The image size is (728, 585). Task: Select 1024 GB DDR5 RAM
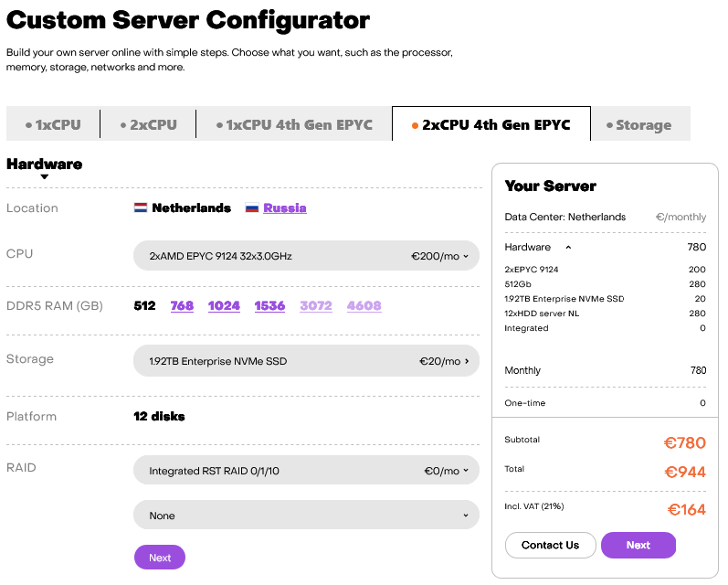(x=224, y=305)
